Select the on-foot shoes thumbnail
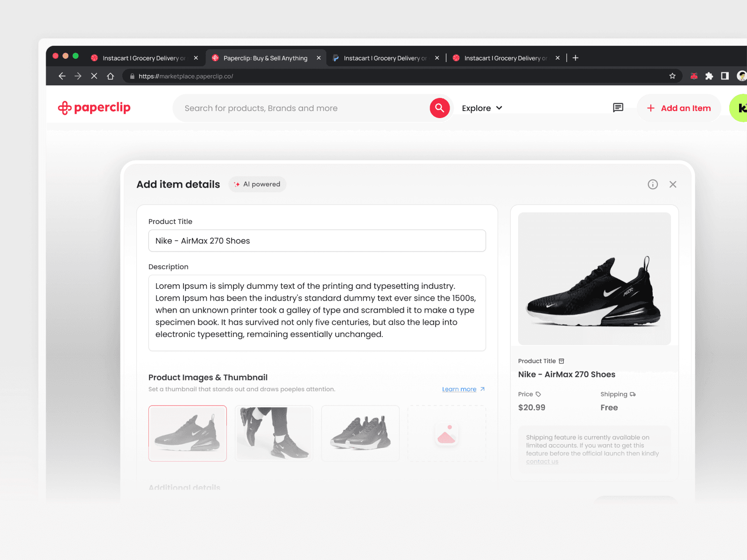This screenshot has width=747, height=560. click(x=274, y=434)
